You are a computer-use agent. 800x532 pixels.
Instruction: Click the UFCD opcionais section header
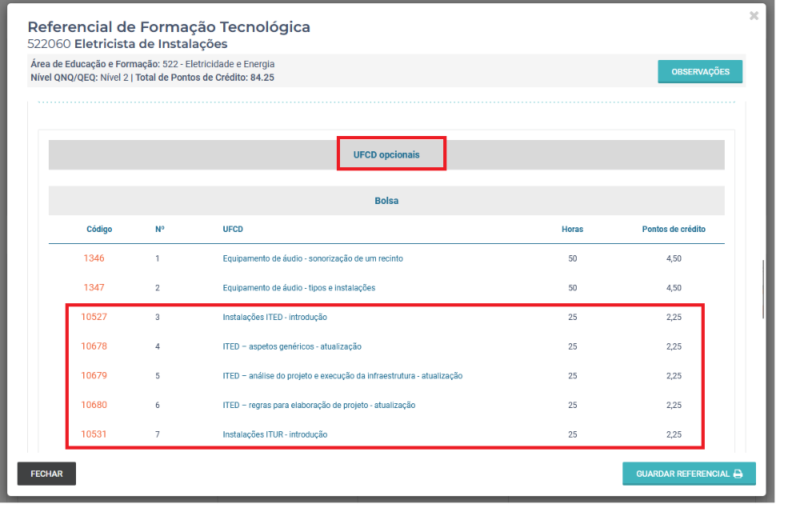386,154
